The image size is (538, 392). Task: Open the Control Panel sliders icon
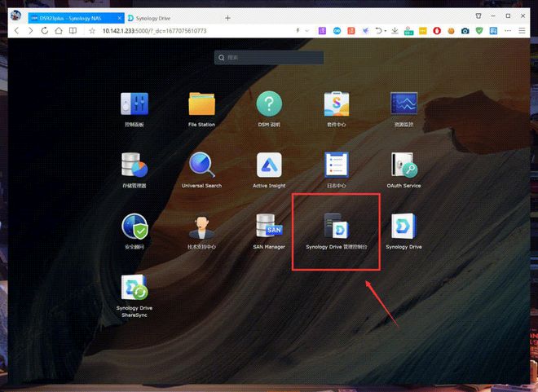[x=134, y=104]
